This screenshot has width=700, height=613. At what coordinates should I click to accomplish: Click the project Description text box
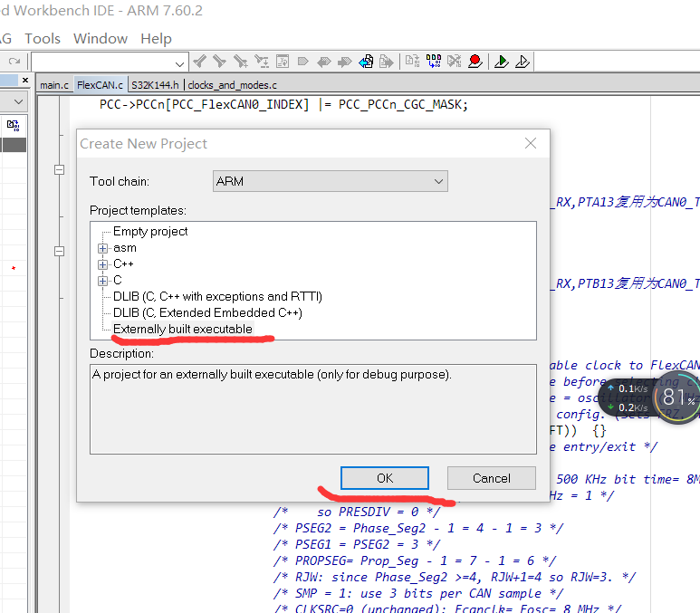pyautogui.click(x=313, y=409)
